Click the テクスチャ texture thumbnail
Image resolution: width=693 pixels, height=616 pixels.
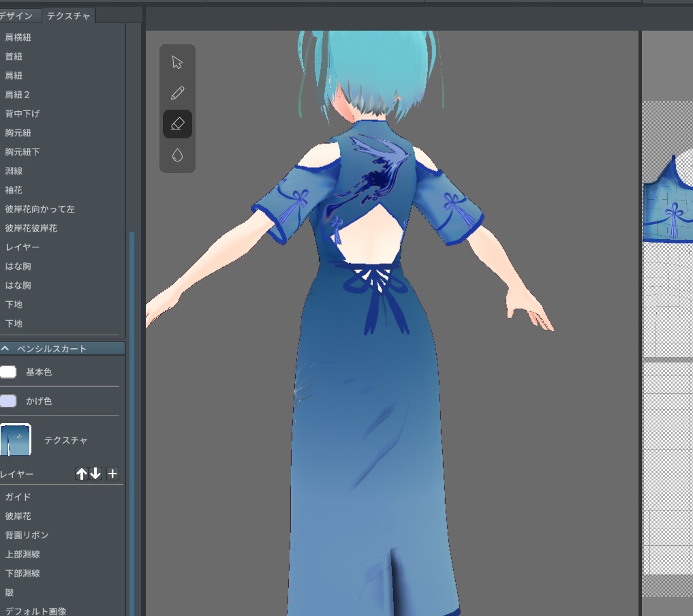(x=17, y=440)
